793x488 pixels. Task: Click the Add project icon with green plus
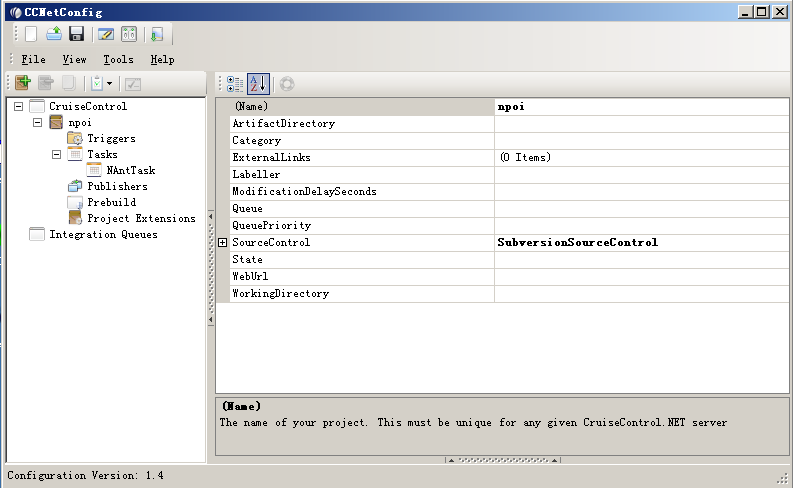click(22, 84)
